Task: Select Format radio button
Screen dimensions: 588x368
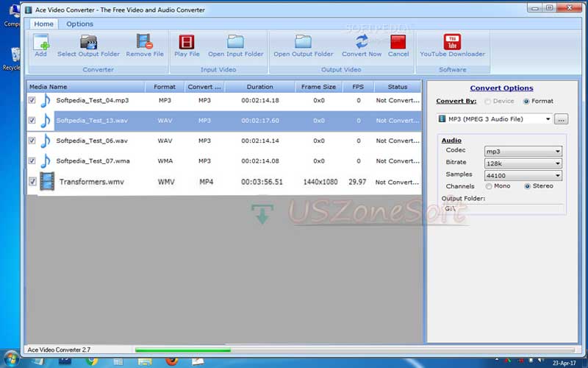Action: [526, 102]
